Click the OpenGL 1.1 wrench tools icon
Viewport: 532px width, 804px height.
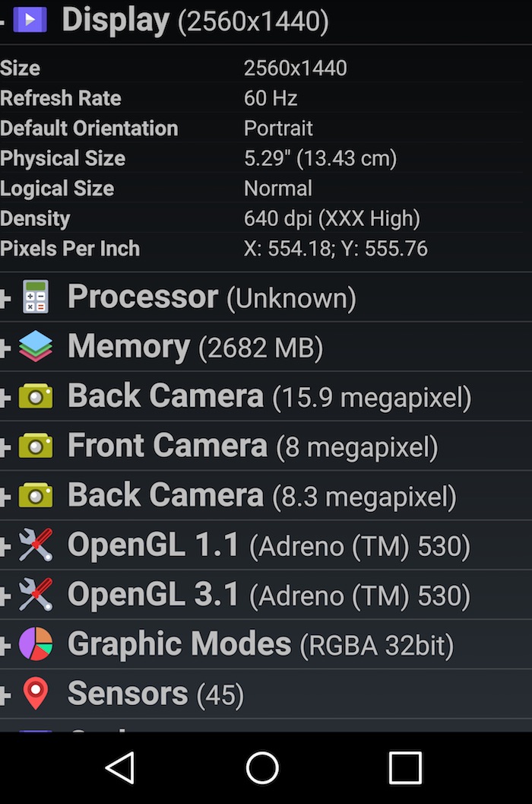click(34, 545)
